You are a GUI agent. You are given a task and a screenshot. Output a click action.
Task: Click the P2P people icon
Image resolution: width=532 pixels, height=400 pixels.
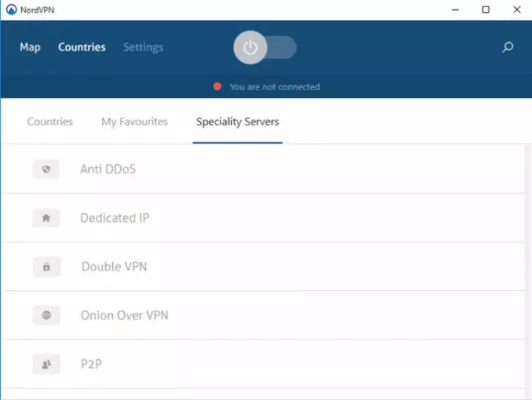click(x=47, y=364)
